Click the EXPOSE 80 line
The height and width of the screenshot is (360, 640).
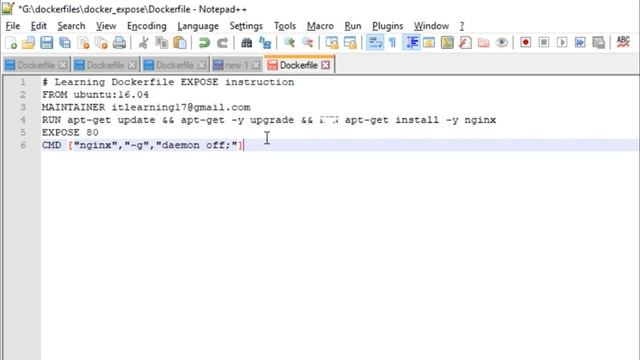70,133
